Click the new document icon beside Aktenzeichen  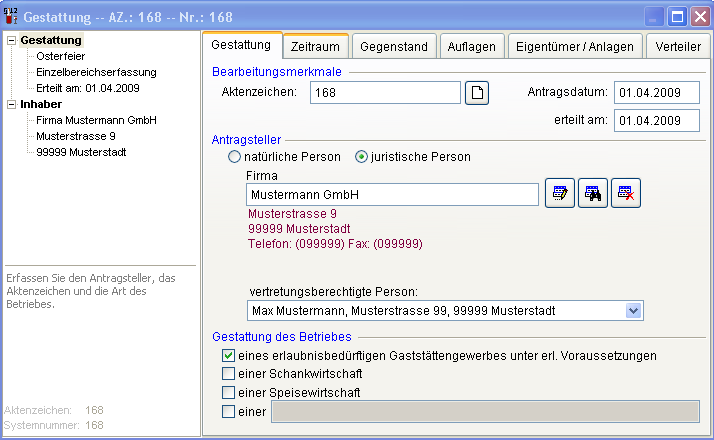tap(478, 93)
